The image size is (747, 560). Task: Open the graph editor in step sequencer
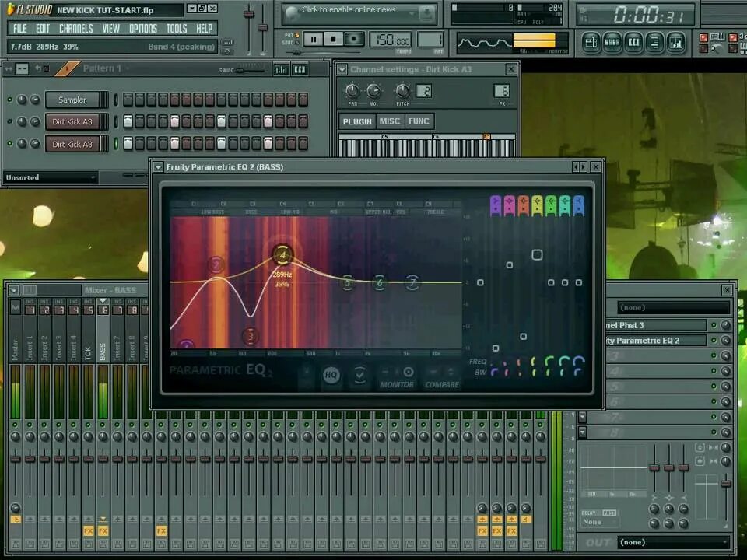coord(281,70)
